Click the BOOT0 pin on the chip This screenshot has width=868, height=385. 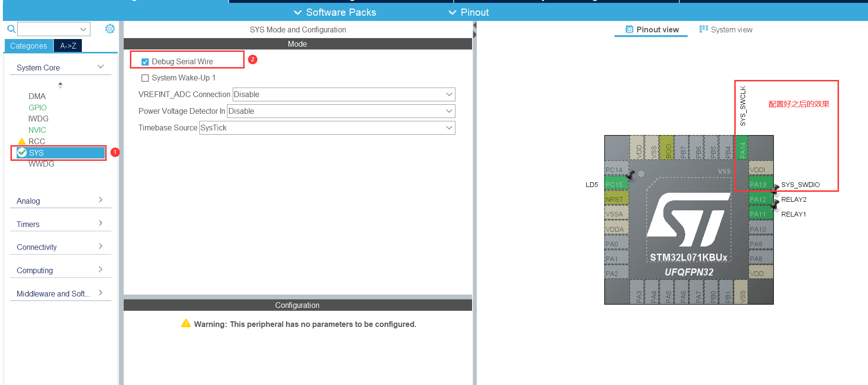tap(668, 148)
